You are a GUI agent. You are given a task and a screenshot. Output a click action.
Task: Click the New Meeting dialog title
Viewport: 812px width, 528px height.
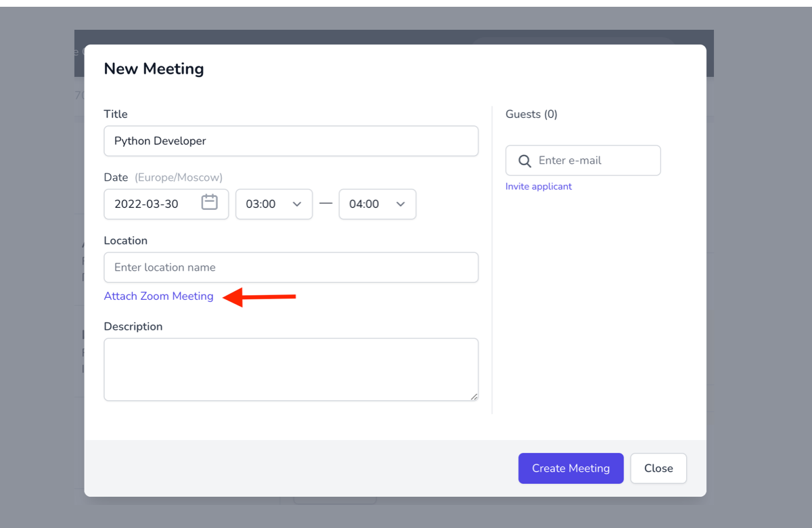click(x=154, y=68)
